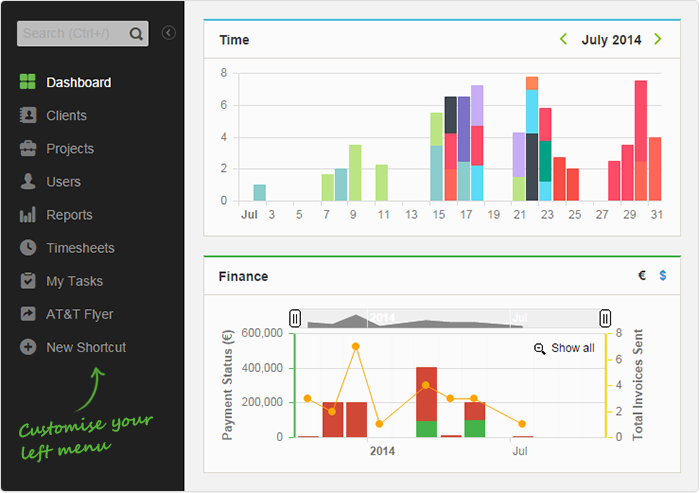Open My Tasks
Screen dimensions: 700x493
click(x=75, y=281)
